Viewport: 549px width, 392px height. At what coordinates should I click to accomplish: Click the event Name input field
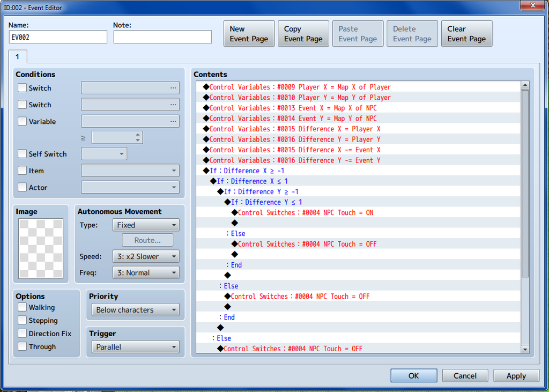pos(58,37)
